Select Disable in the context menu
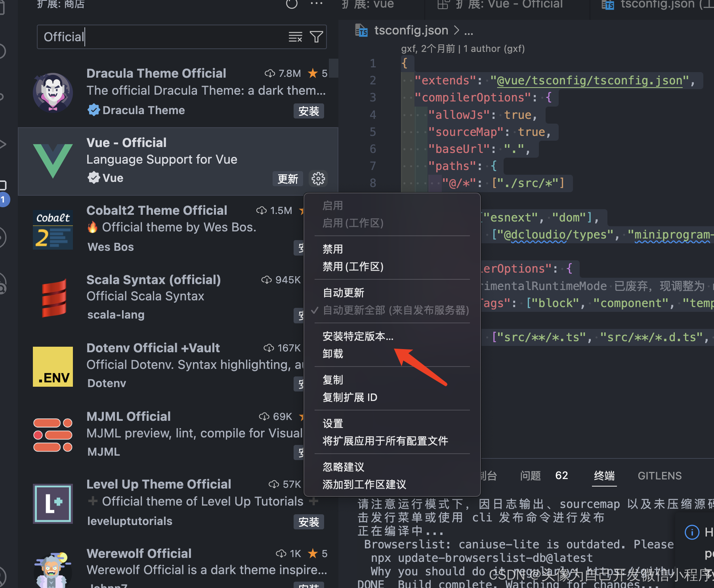714x588 pixels. coord(392,249)
